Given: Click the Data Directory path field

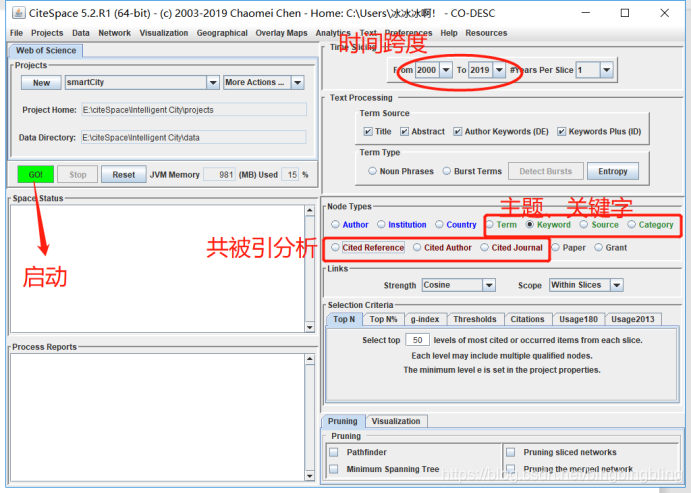Looking at the screenshot, I should (x=194, y=138).
